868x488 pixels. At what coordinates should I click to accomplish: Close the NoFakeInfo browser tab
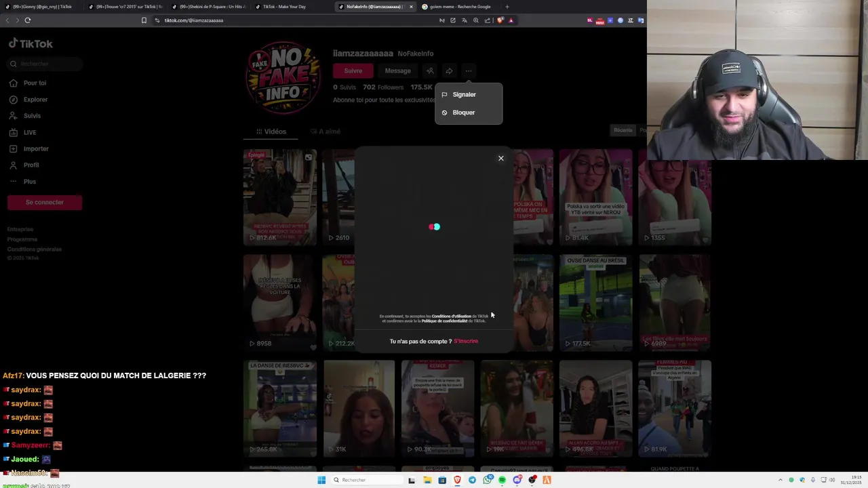[x=411, y=7]
